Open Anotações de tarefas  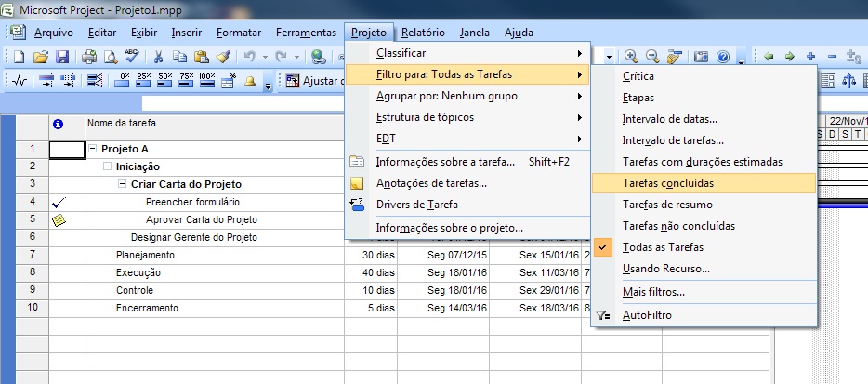tap(467, 183)
